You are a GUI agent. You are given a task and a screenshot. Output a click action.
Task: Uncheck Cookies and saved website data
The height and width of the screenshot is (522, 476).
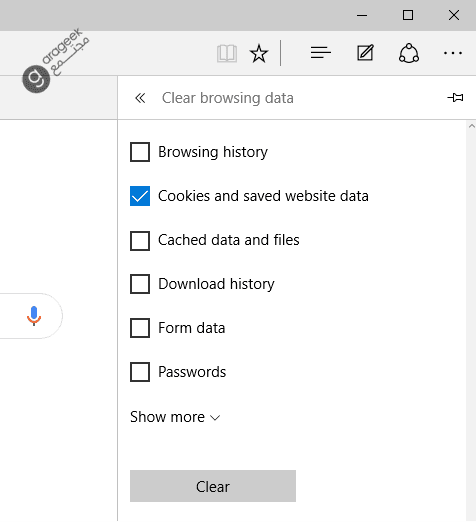140,196
